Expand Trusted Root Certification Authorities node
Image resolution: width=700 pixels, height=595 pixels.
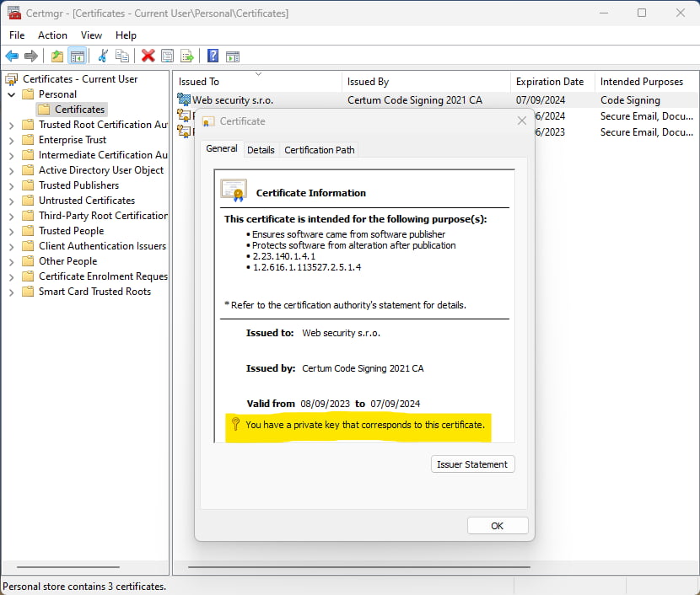pyautogui.click(x=12, y=125)
